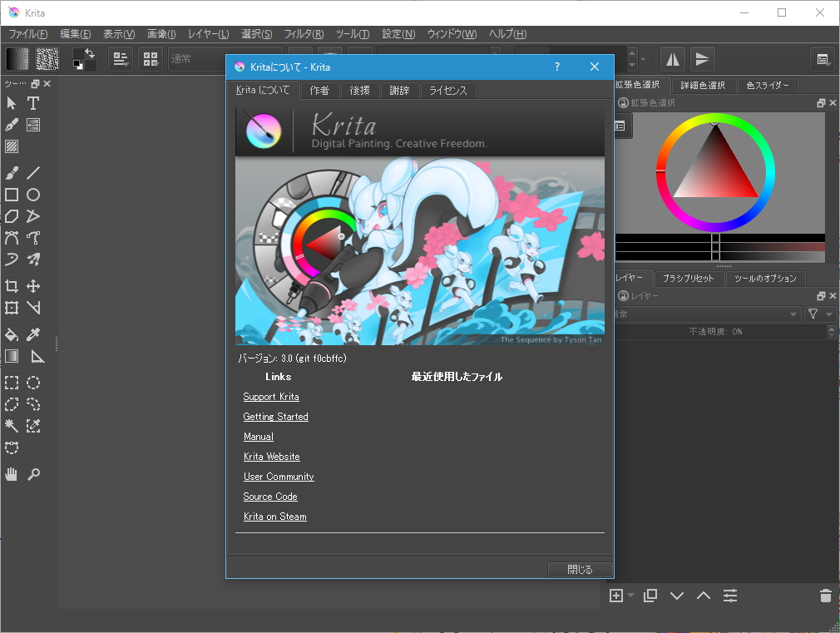This screenshot has height=633, width=840.
Task: Click the color selector settings icon
Action: 621,126
